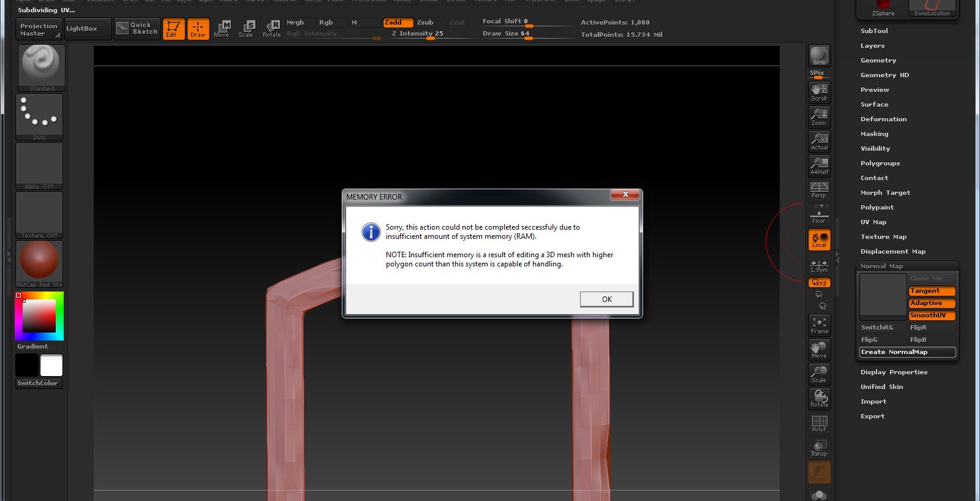Open the Alpha Off thumbnail slot

click(x=39, y=166)
